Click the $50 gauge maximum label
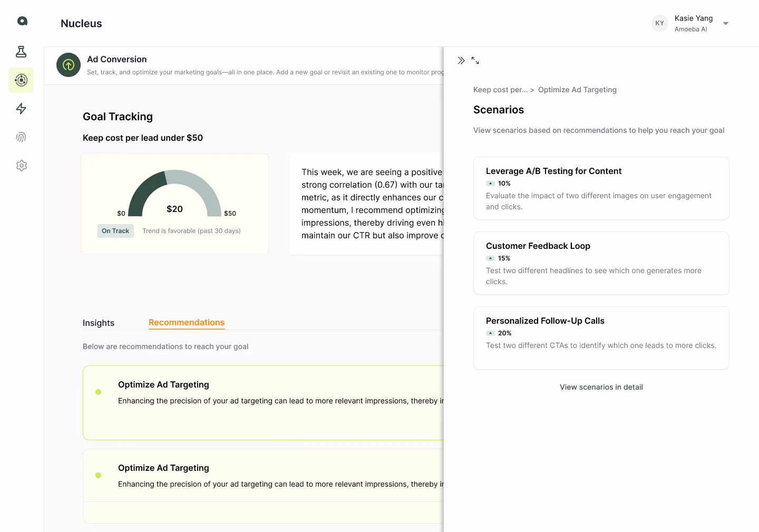Image resolution: width=759 pixels, height=532 pixels. tap(230, 214)
